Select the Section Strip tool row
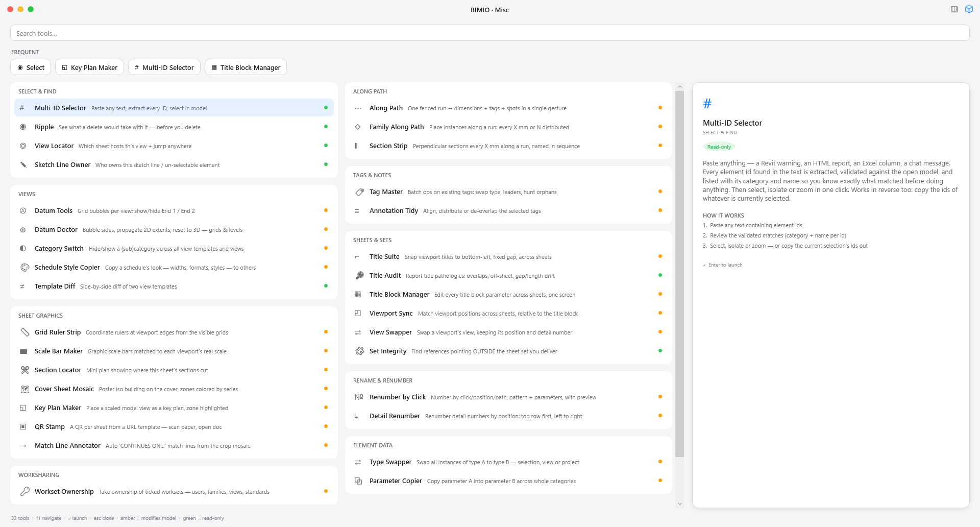 [508, 146]
